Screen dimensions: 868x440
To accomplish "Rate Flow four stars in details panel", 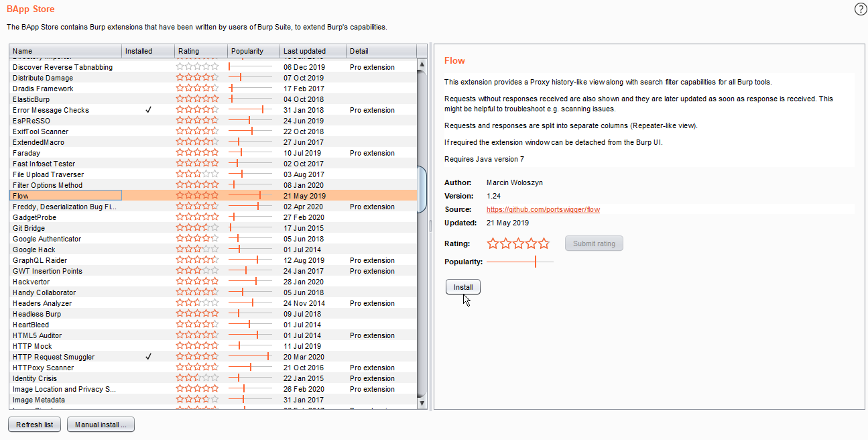I will tap(531, 243).
